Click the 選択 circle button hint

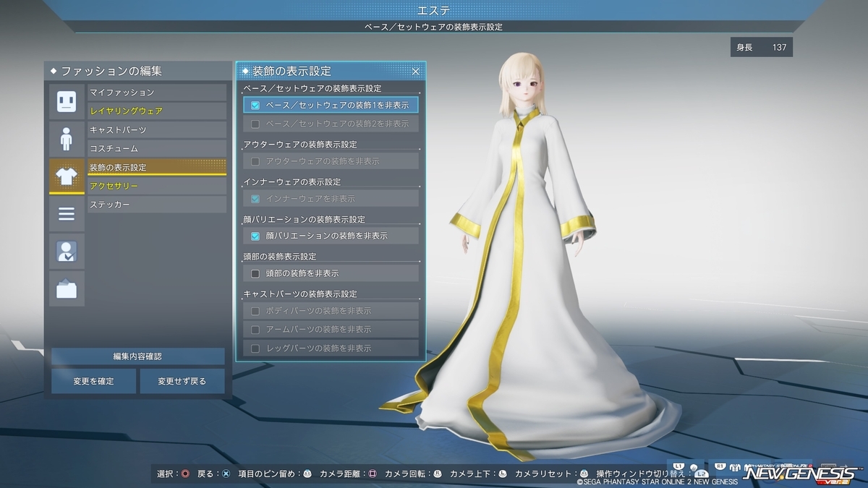[x=185, y=474]
